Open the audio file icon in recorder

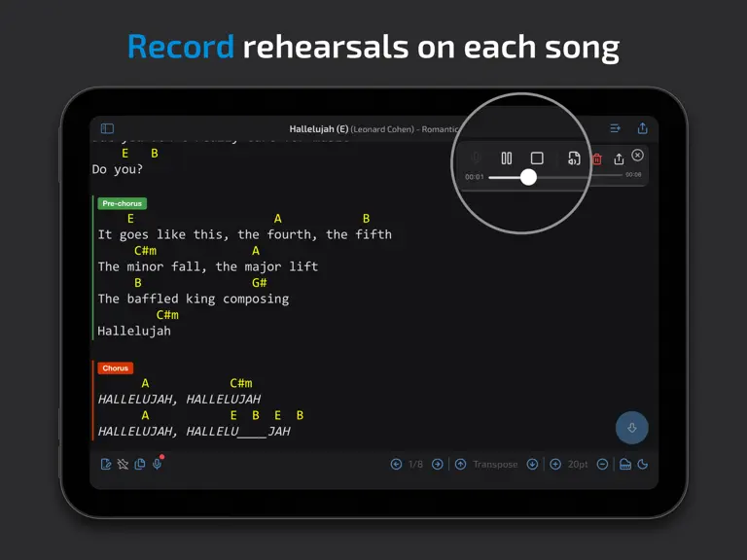click(574, 158)
